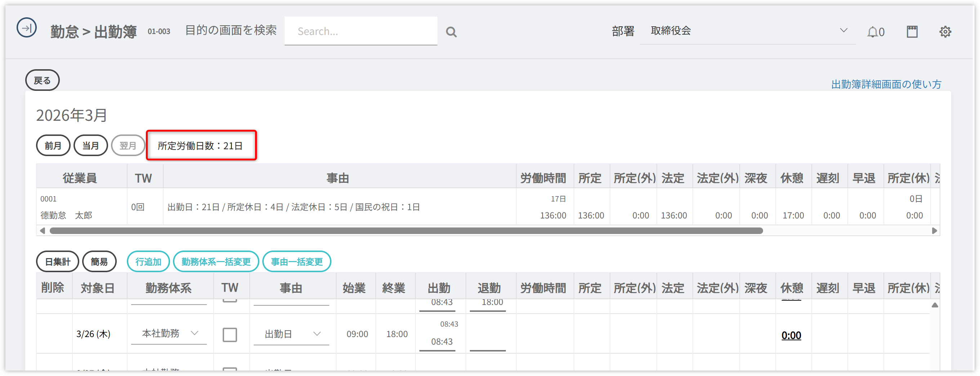Open the 出勤簿詳細画面の使い方 help link
The height and width of the screenshot is (376, 980).
tap(886, 84)
